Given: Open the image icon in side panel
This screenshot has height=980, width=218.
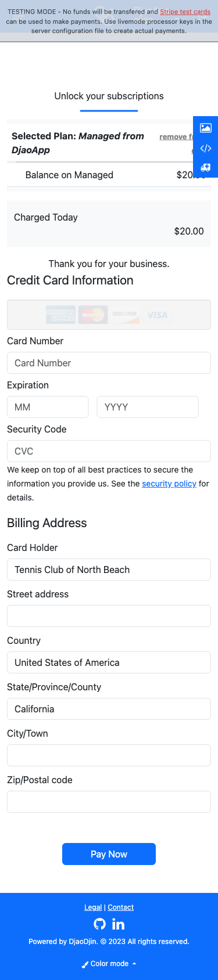Looking at the screenshot, I should coord(206,128).
